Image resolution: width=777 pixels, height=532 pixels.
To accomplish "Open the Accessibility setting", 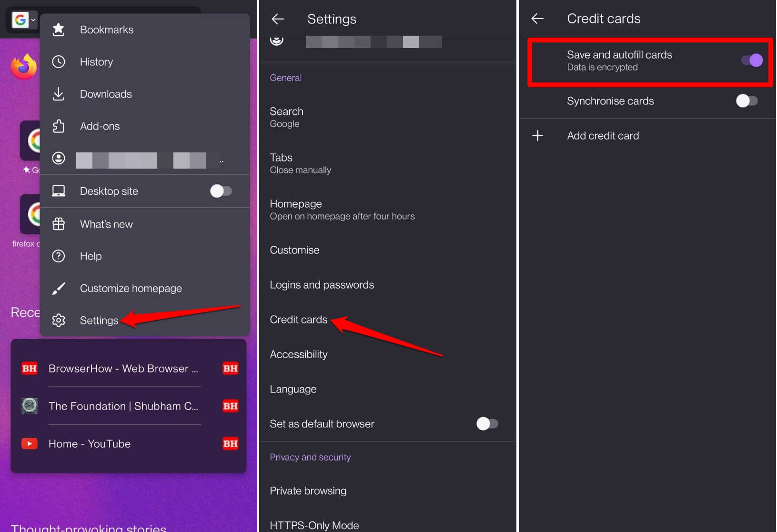I will coord(387,354).
